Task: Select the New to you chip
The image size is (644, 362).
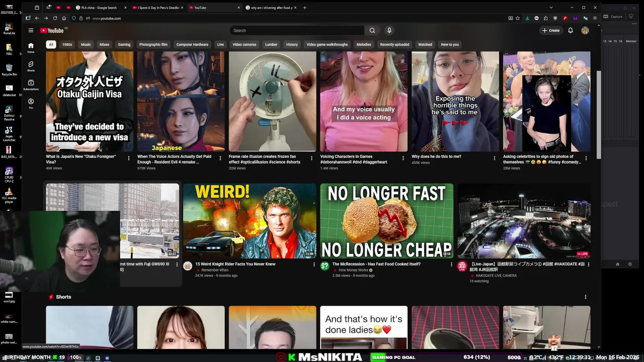Action: click(450, 44)
